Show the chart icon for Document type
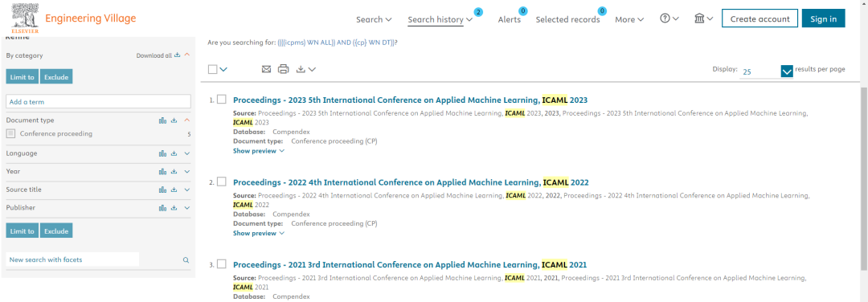The width and height of the screenshot is (868, 302). [162, 120]
